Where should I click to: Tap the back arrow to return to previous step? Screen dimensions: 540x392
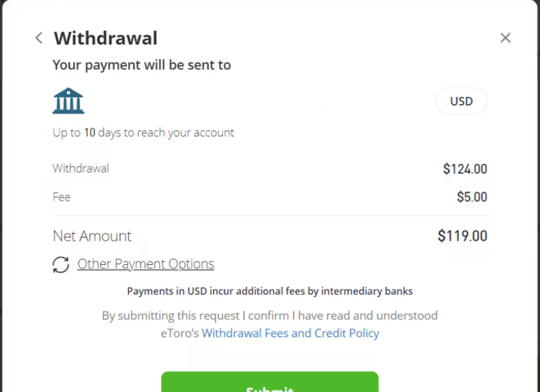(38, 38)
